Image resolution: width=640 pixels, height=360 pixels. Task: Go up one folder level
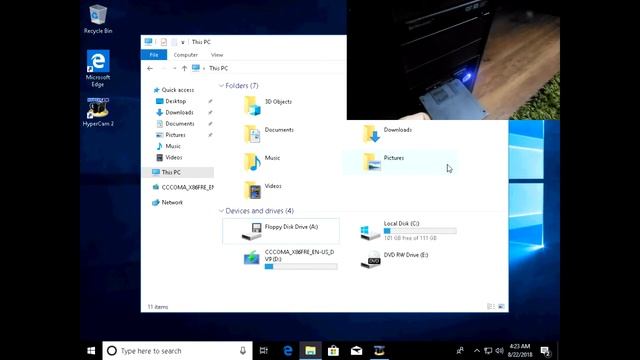coord(184,68)
